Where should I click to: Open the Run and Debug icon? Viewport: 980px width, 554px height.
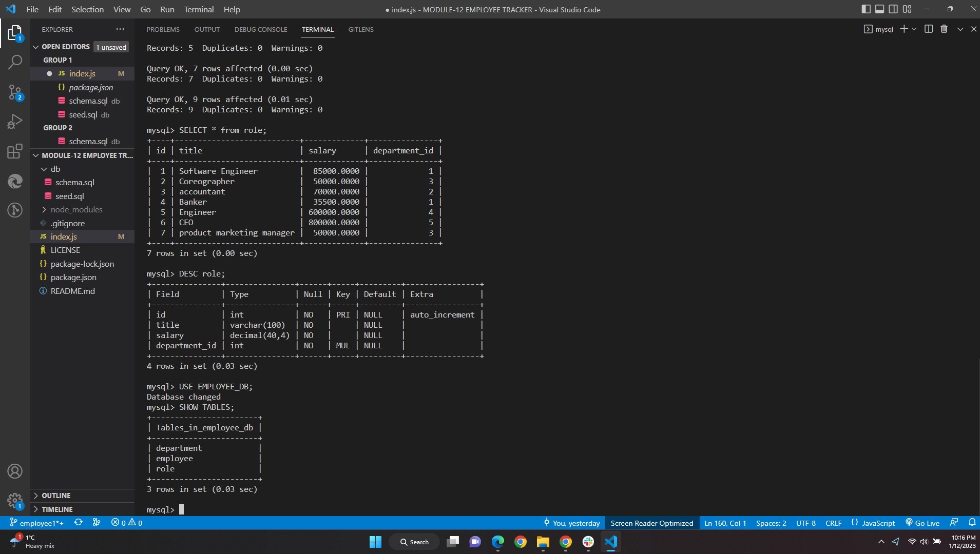[x=15, y=121]
